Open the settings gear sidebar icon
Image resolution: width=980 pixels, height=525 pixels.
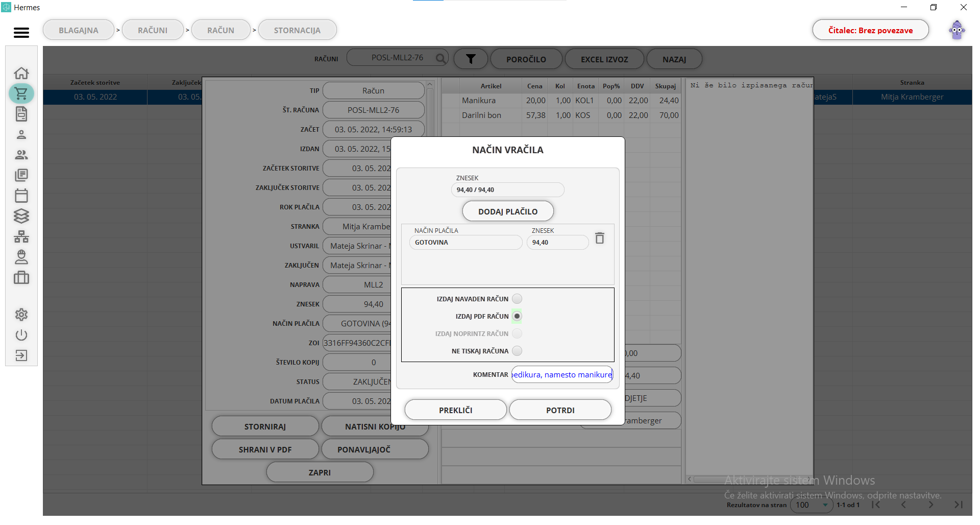point(21,315)
